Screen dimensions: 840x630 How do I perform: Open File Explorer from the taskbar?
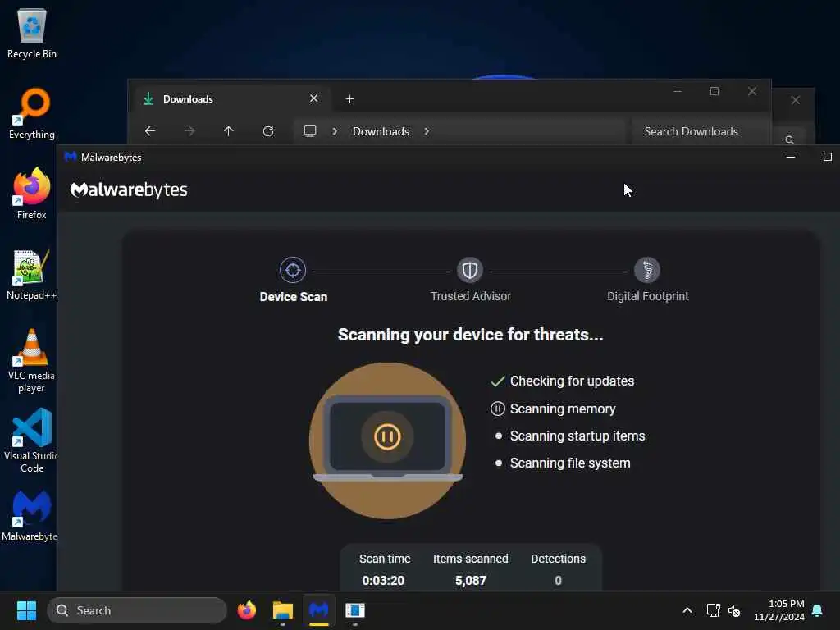coord(283,610)
